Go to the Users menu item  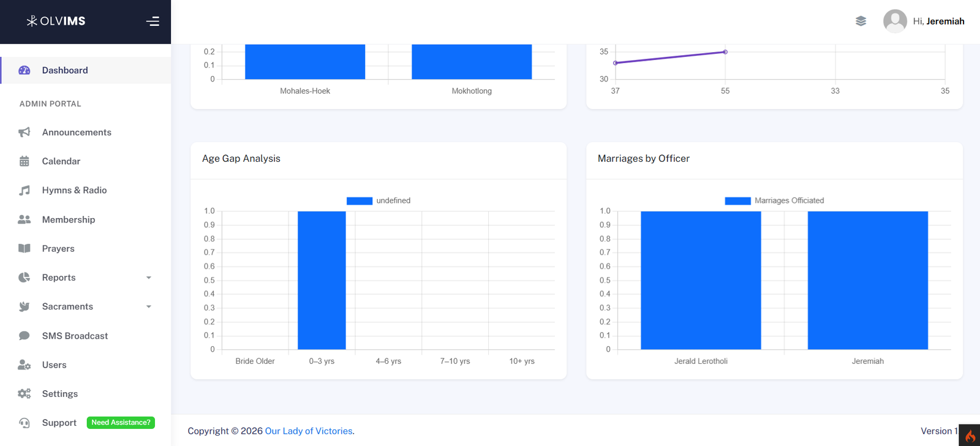click(x=54, y=365)
